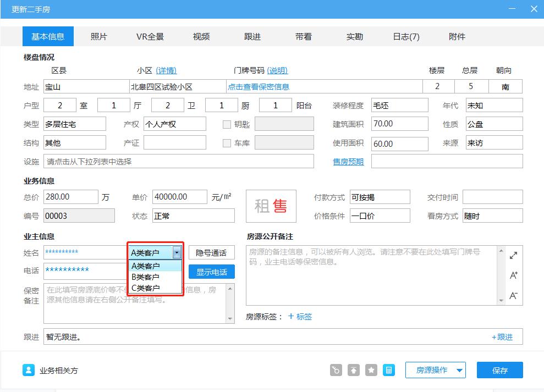Enable the 车库 checkbox
Image resolution: width=544 pixels, height=392 pixels.
[227, 143]
